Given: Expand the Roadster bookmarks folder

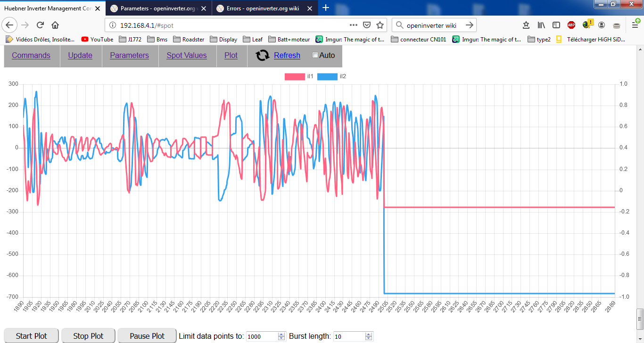Looking at the screenshot, I should pos(189,40).
